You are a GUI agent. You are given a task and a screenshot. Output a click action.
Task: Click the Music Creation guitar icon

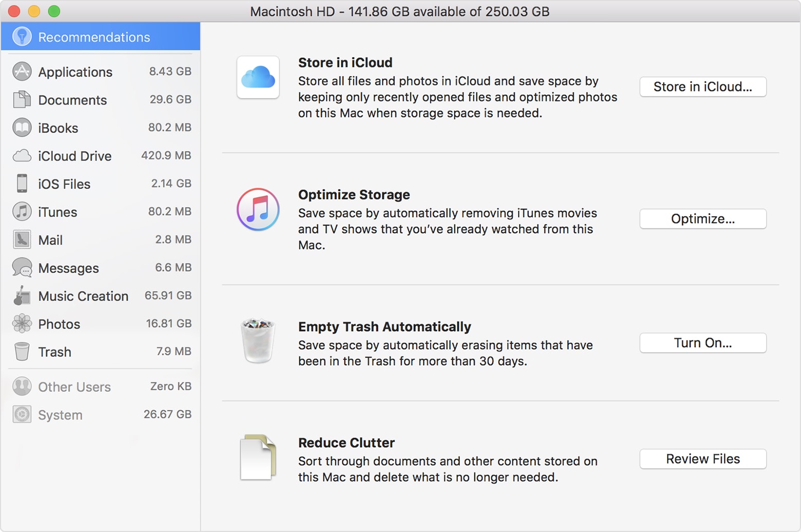(22, 296)
